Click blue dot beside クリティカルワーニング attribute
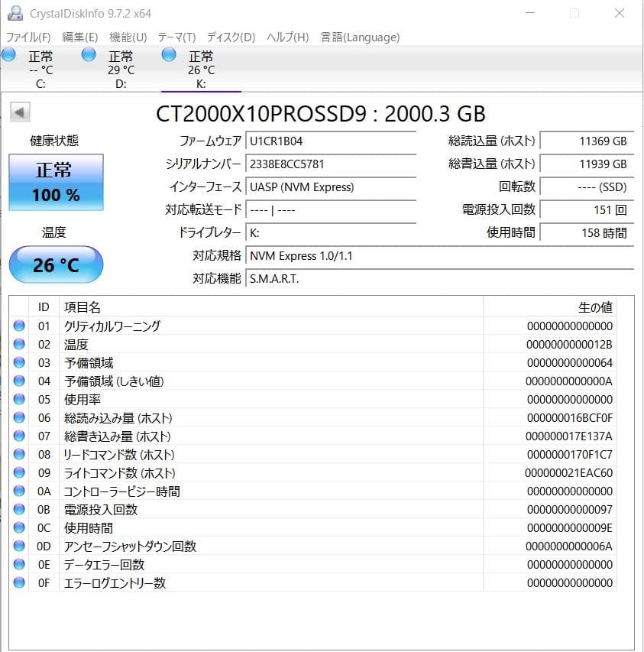Image resolution: width=644 pixels, height=652 pixels. coord(21,326)
